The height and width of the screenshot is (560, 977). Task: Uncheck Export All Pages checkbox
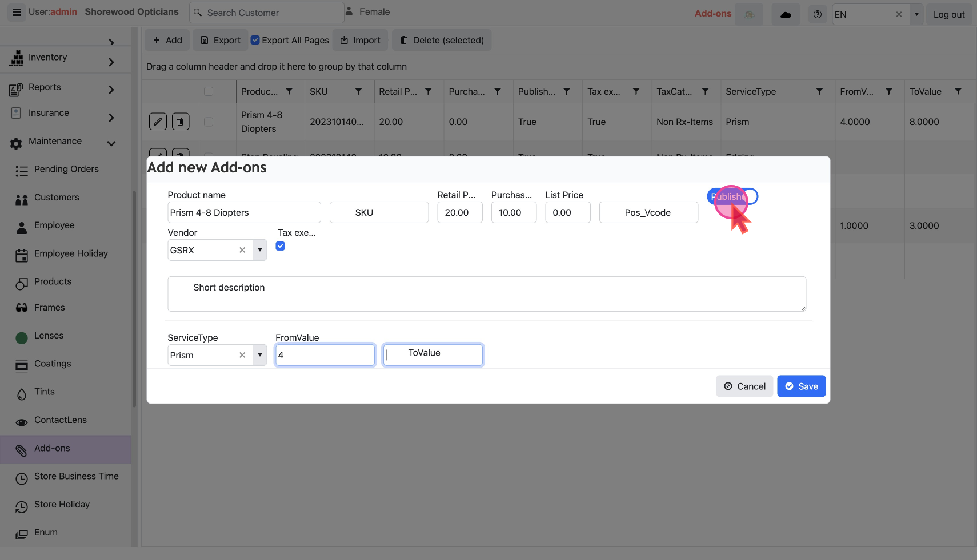(x=255, y=40)
